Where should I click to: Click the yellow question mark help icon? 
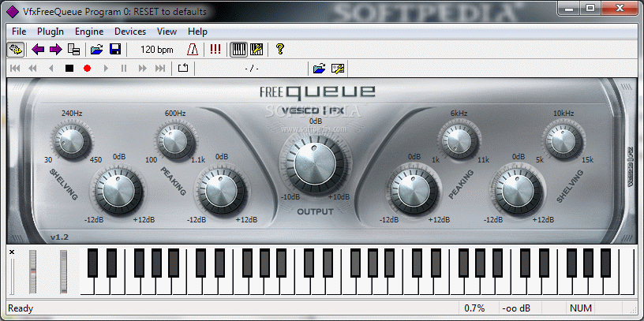coord(280,50)
